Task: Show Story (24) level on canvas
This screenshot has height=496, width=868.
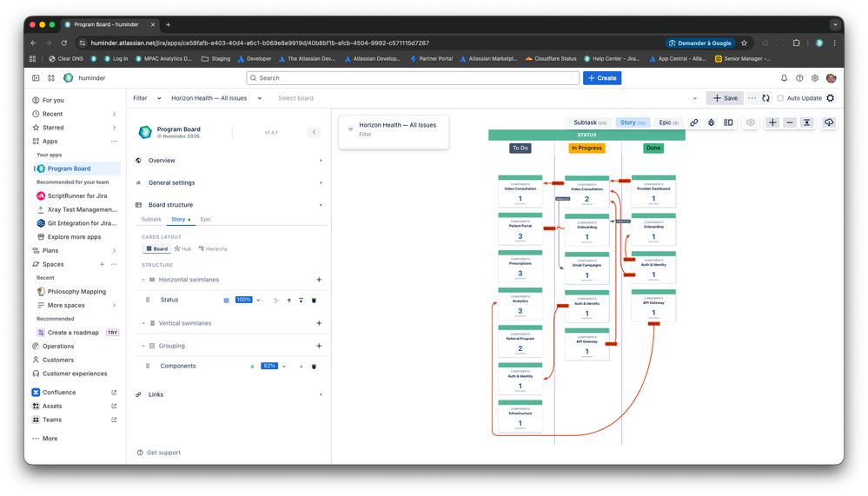Action: 633,122
